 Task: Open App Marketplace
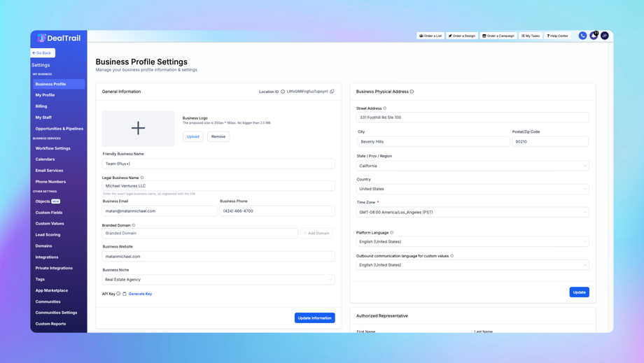pyautogui.click(x=52, y=290)
